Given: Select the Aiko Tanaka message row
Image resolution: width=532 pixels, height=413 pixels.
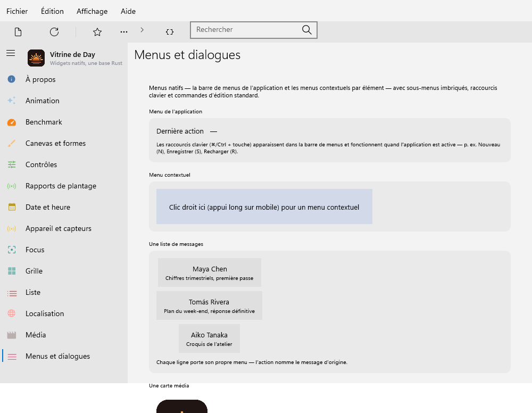Looking at the screenshot, I should [209, 338].
